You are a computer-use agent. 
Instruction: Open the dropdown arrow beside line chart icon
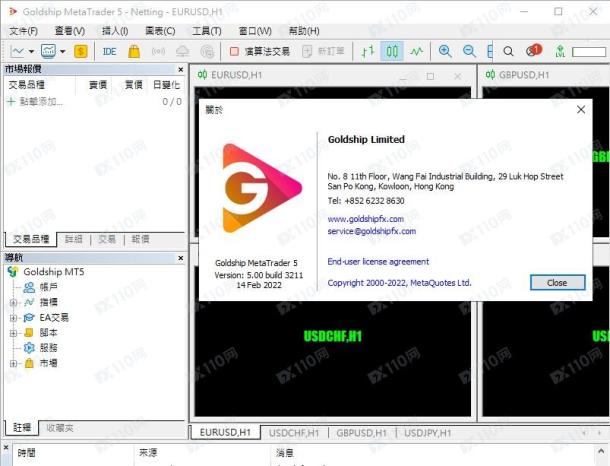tap(32, 51)
